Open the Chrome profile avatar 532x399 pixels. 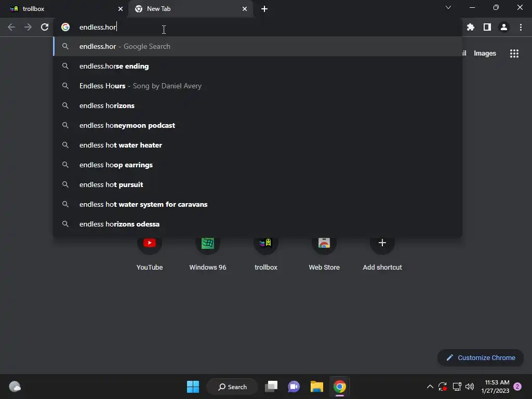pos(504,27)
